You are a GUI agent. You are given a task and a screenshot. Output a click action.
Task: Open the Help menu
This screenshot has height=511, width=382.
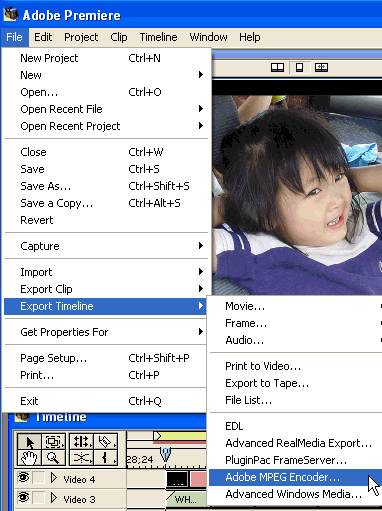pos(250,37)
